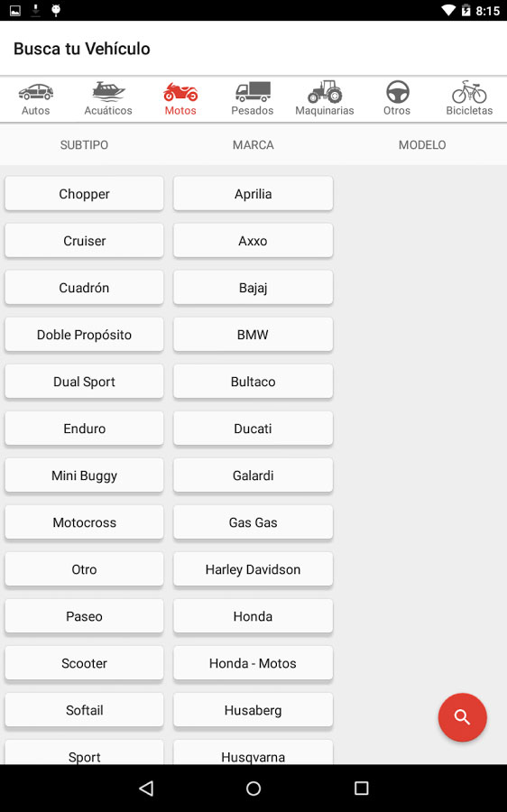Screen dimensions: 507x812
Task: Tap the Android home circle button
Action: tap(253, 789)
